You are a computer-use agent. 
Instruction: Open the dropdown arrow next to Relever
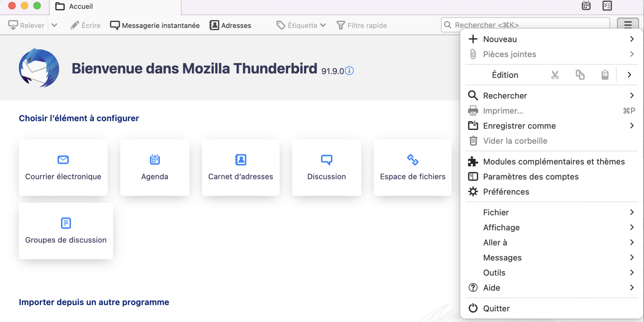tap(54, 25)
